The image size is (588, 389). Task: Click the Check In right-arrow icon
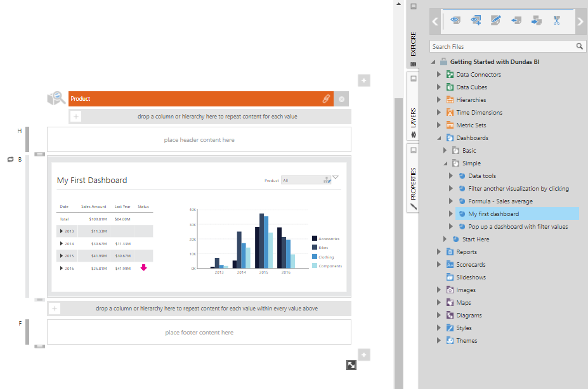[536, 20]
